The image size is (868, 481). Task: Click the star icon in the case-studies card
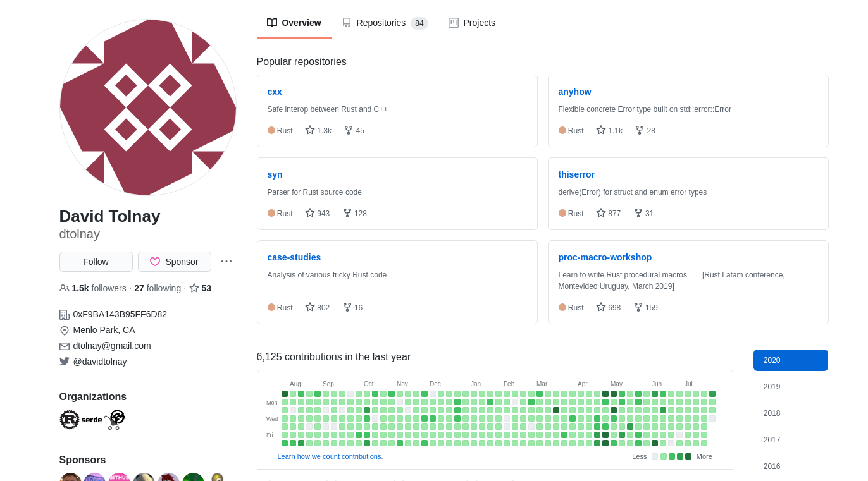(310, 307)
